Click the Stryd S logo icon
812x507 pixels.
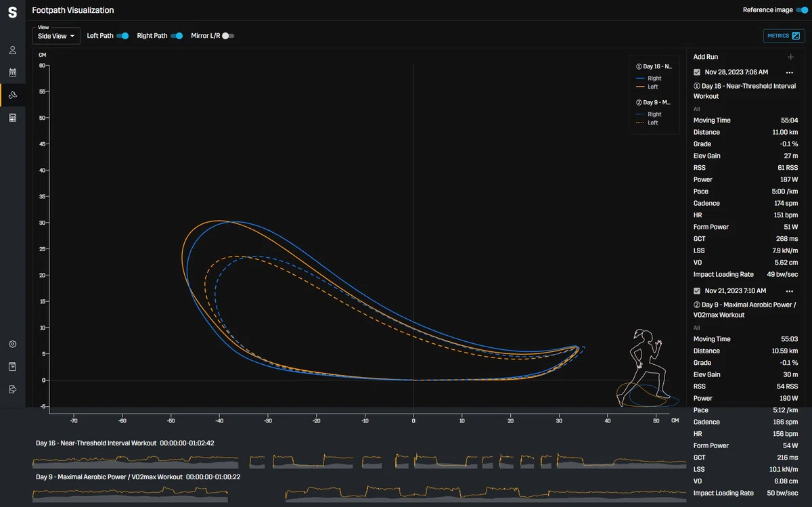(12, 12)
